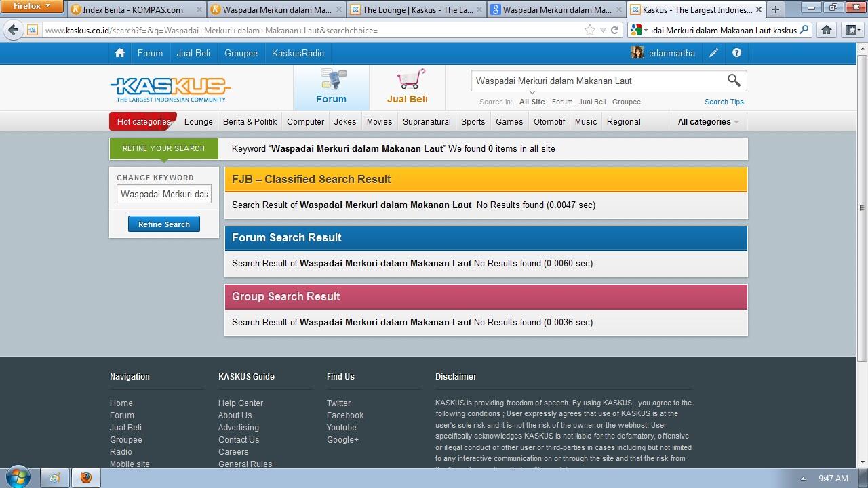The height and width of the screenshot is (488, 868).
Task: Open the search engine selector dropdown
Action: tap(646, 30)
